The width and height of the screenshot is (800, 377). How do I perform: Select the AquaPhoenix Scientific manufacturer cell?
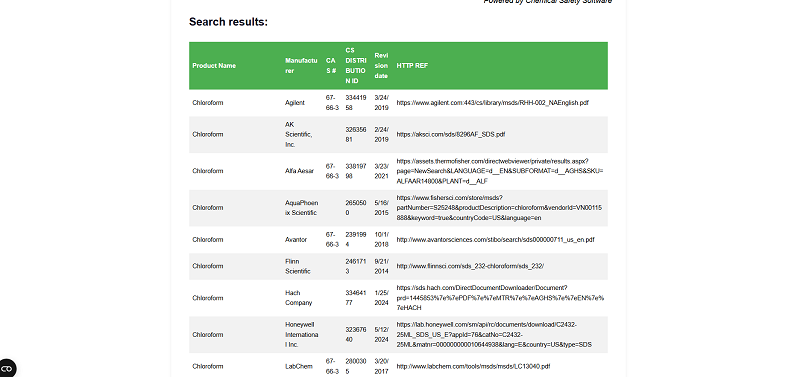(x=301, y=208)
